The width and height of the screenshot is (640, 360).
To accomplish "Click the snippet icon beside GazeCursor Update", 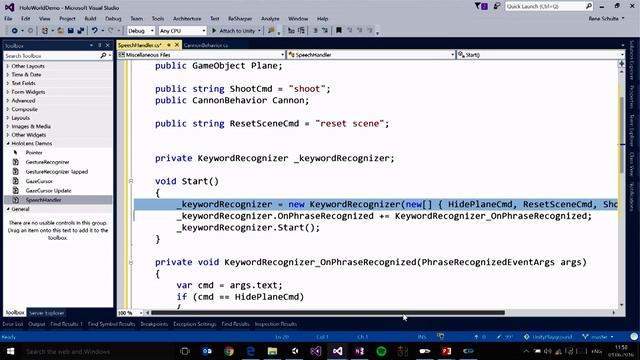I will [16, 190].
